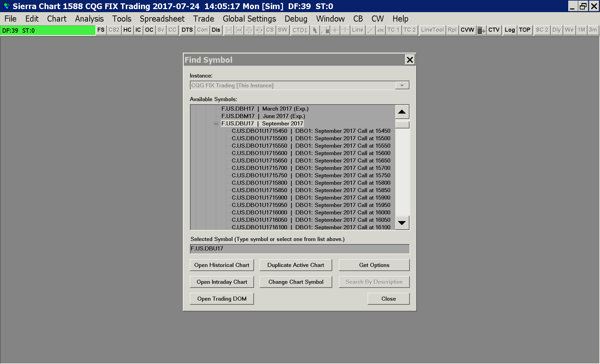Click the OC toolbar button
The image size is (600, 364).
pos(149,30)
